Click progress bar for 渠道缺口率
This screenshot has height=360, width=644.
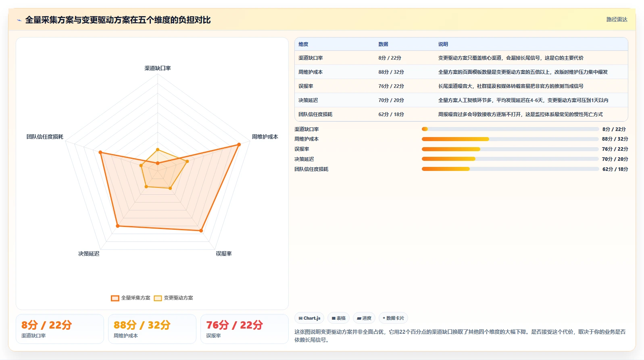[x=510, y=129]
